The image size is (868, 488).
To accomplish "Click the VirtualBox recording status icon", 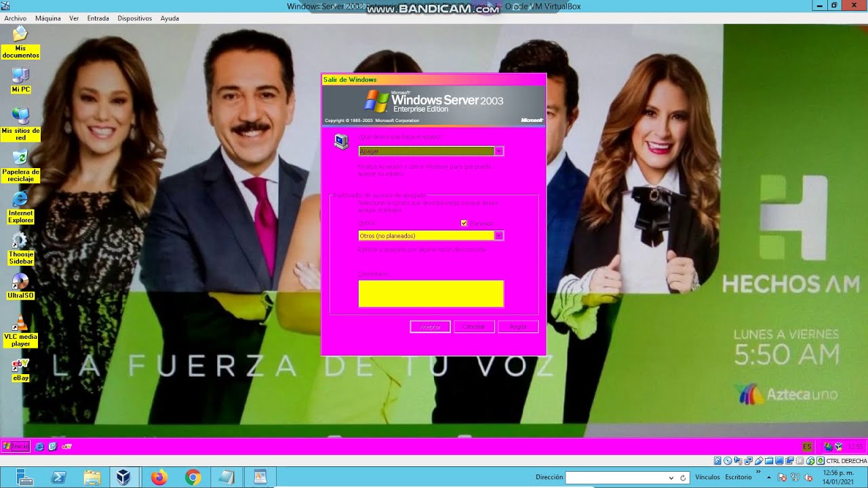I will (789, 461).
